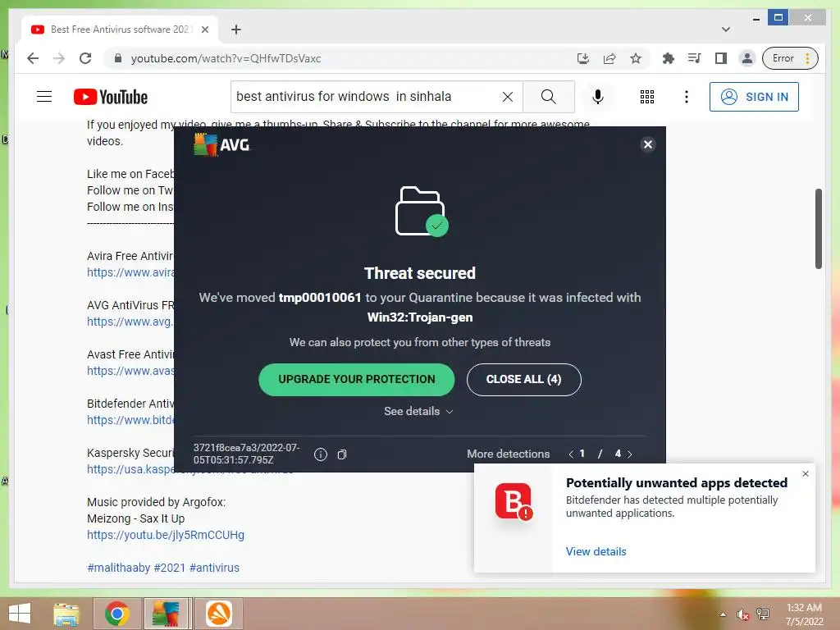Click the YouTube page vertical scrollbar
The width and height of the screenshot is (840, 630).
coord(818,228)
